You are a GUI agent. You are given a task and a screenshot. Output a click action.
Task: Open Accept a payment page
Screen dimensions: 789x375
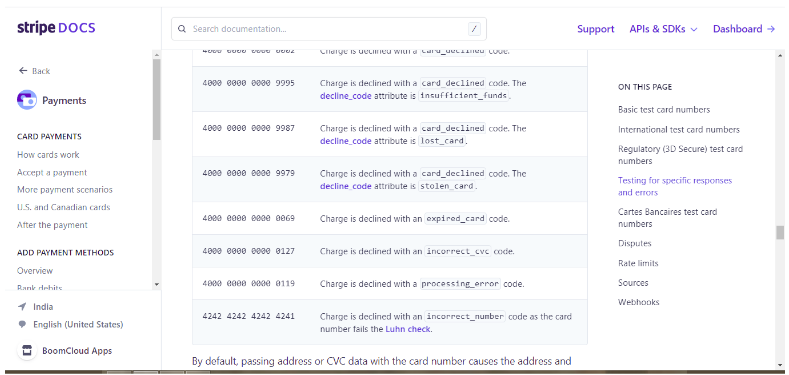[52, 172]
